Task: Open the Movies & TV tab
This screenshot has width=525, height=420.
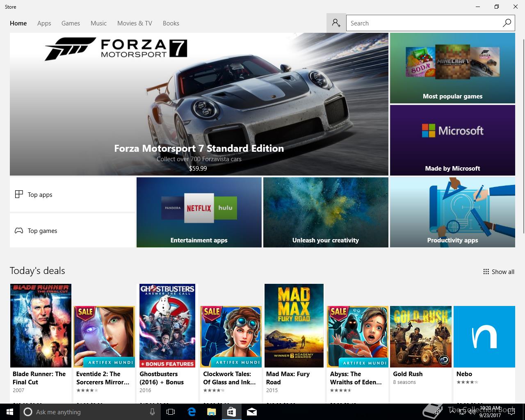Action: [x=135, y=23]
